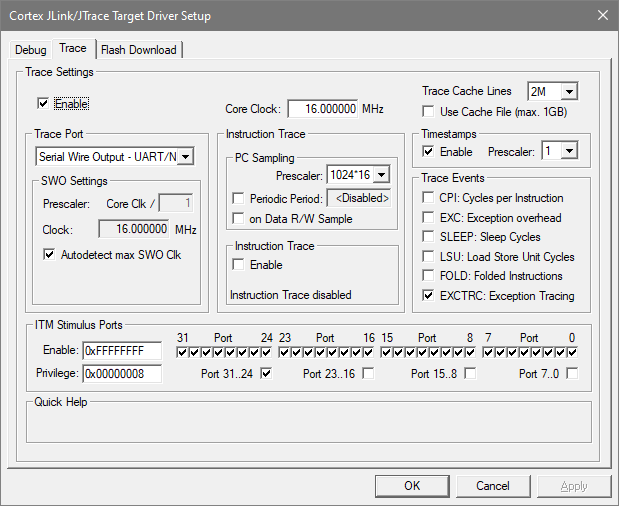This screenshot has height=506, width=619.
Task: Toggle ITM stimulus port 24 checkbox
Action: click(266, 352)
